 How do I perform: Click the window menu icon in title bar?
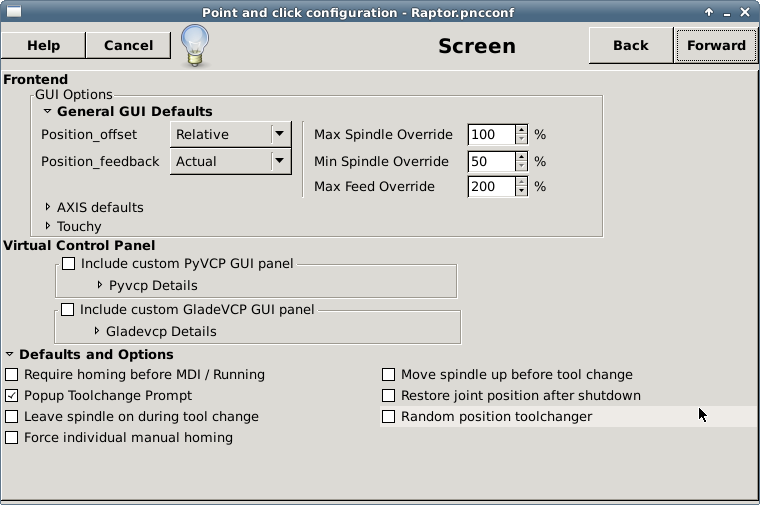14,11
